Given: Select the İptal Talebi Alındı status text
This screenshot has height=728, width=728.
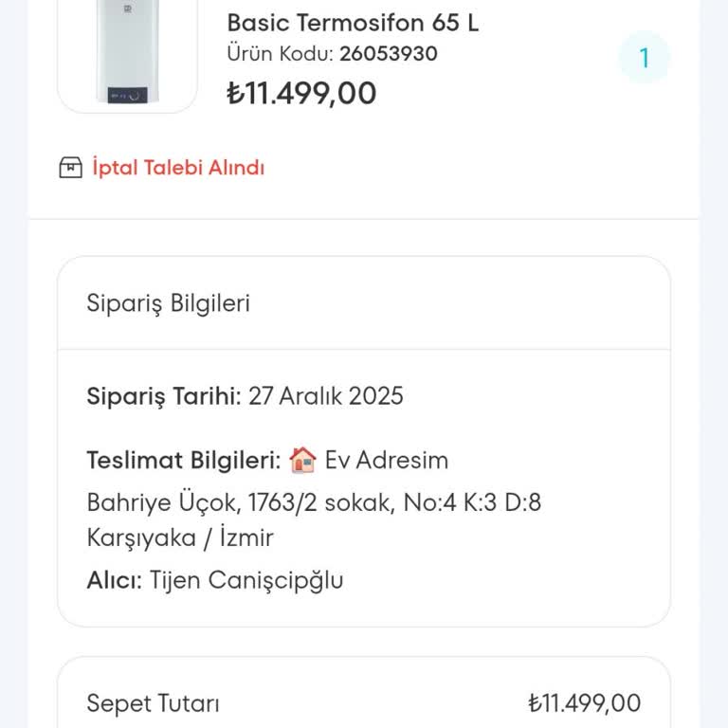Looking at the screenshot, I should tap(178, 168).
